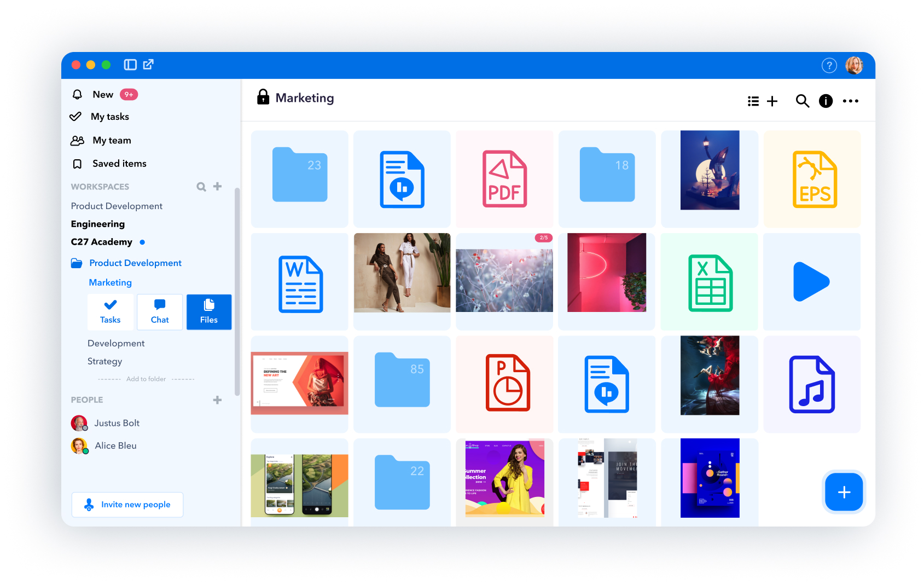The image size is (924, 584).
Task: Open the help question mark icon
Action: [829, 66]
